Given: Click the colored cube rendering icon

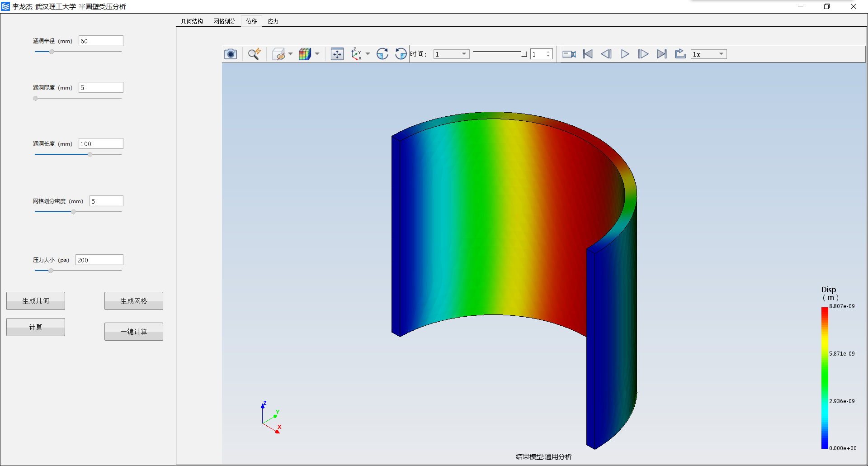Looking at the screenshot, I should (305, 54).
